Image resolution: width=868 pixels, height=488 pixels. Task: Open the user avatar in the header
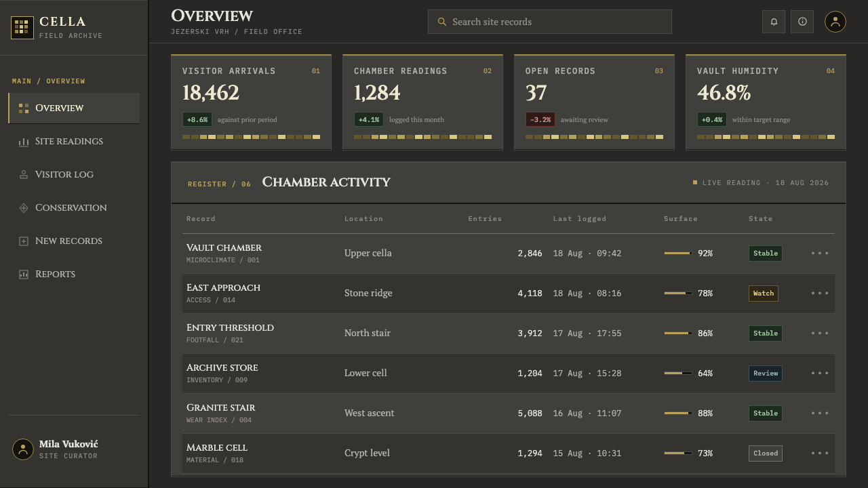tap(835, 22)
